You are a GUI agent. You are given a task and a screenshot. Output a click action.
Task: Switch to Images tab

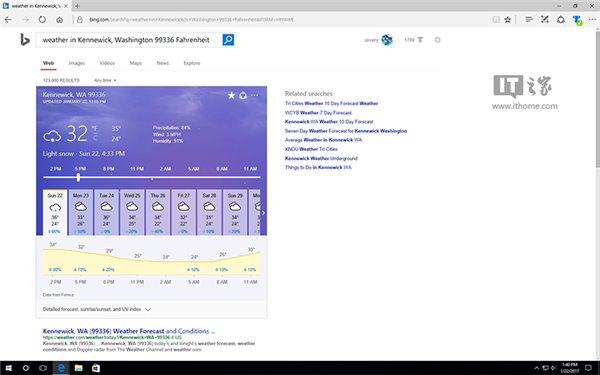coord(77,63)
